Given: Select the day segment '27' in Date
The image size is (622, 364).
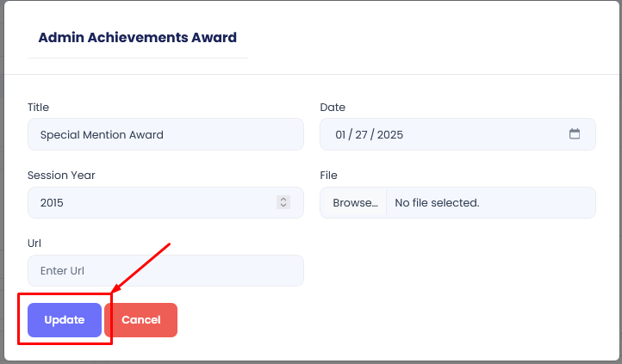Looking at the screenshot, I should pos(365,135).
